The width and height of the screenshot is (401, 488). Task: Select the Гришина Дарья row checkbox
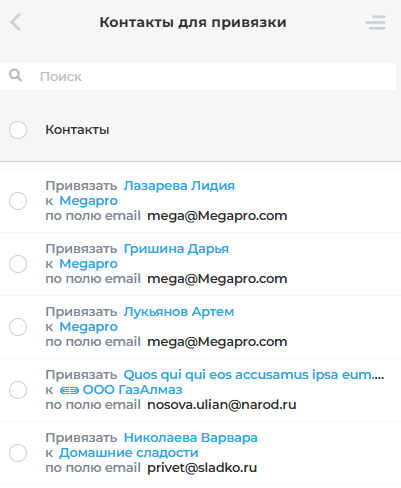click(x=18, y=264)
